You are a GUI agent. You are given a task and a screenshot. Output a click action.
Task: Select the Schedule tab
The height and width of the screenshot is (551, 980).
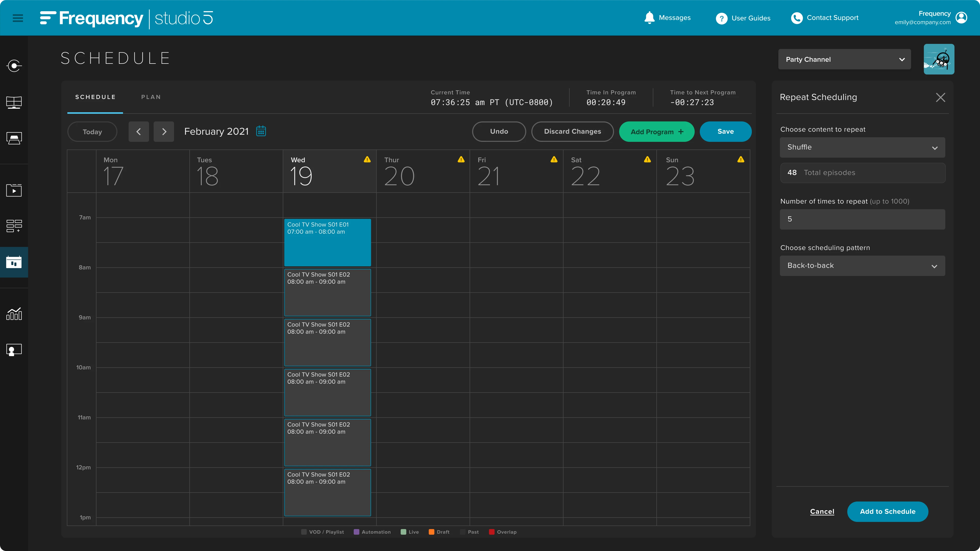95,97
